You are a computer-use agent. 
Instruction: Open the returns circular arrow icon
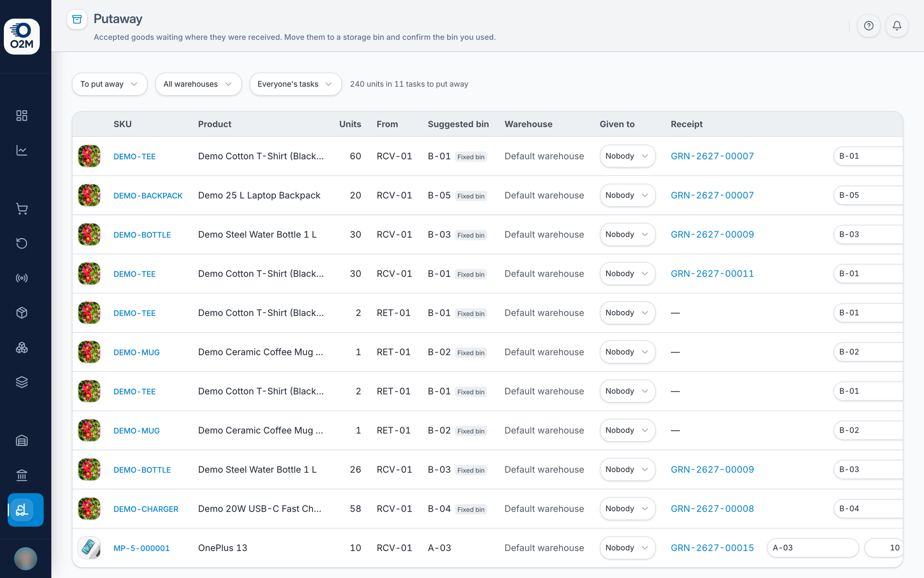click(22, 243)
